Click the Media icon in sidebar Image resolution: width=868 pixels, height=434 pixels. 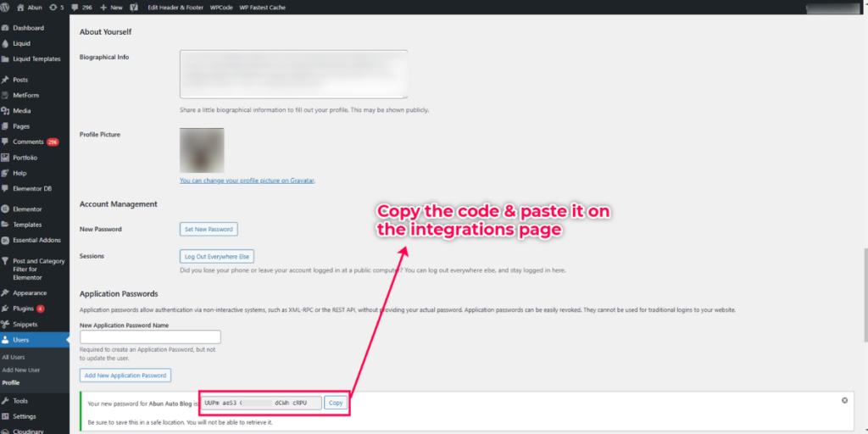coord(5,111)
